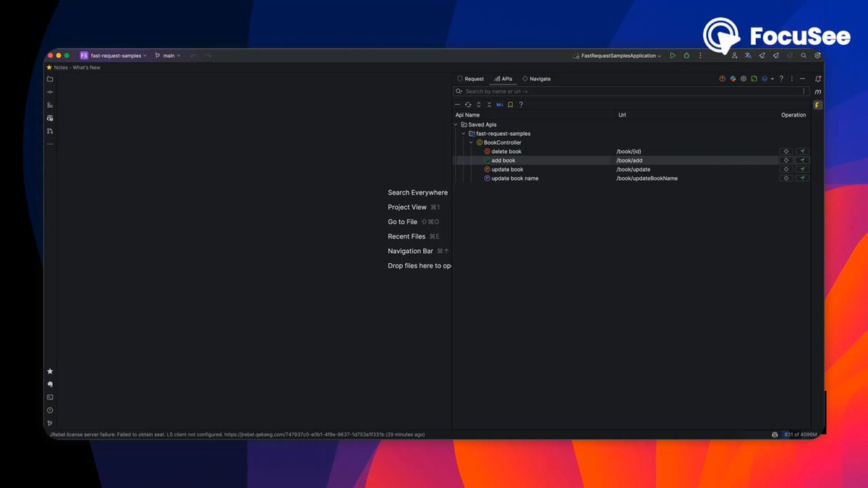Click the help question mark in APIs toolbar

[x=521, y=105]
